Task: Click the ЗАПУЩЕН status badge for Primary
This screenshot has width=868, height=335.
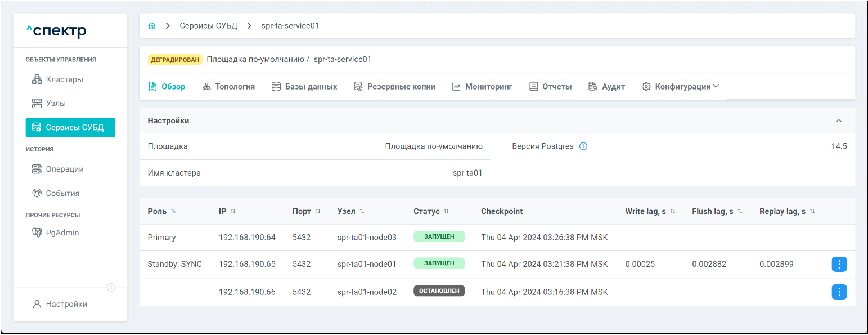Action: (x=439, y=237)
